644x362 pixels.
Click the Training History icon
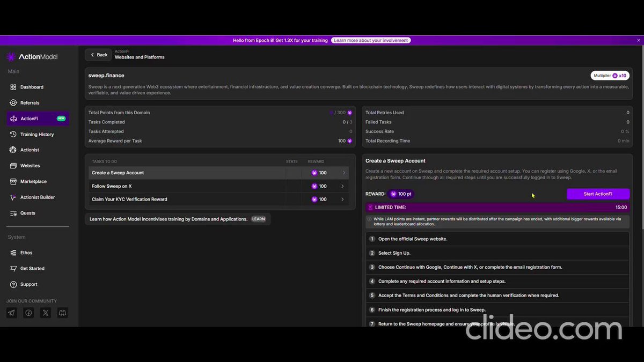point(13,135)
